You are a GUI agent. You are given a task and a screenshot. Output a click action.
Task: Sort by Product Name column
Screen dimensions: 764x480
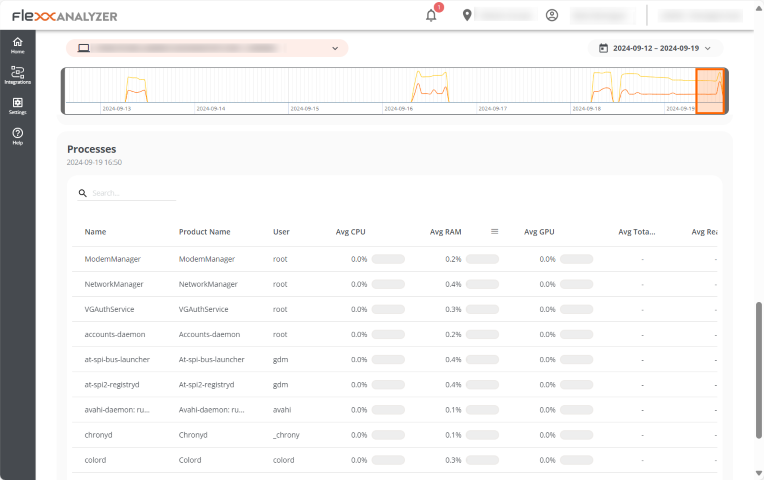tap(204, 232)
